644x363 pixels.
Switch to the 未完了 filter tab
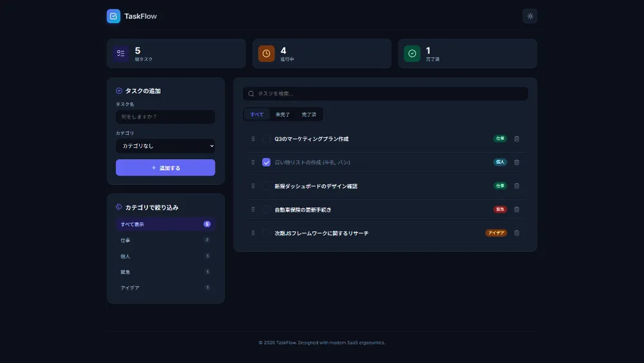pos(283,114)
